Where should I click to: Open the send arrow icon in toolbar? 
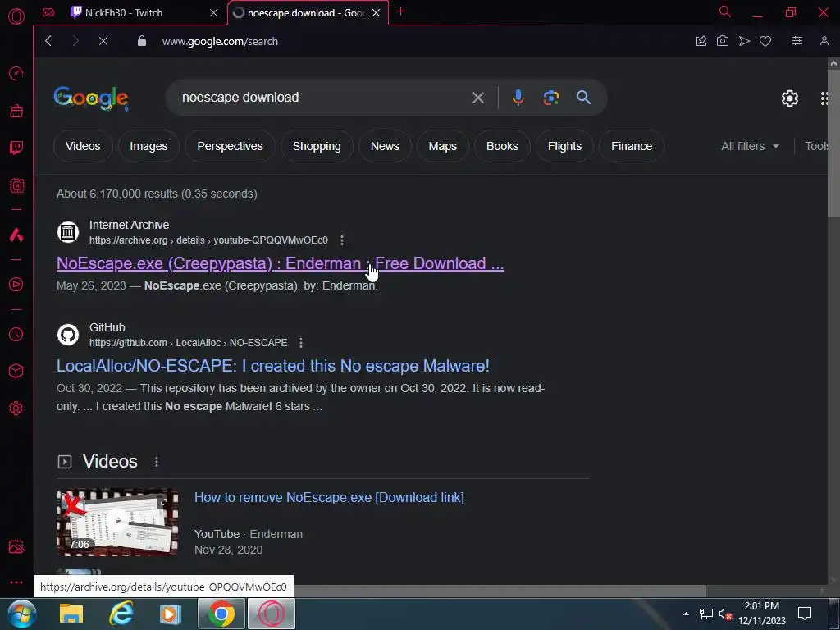(x=744, y=41)
